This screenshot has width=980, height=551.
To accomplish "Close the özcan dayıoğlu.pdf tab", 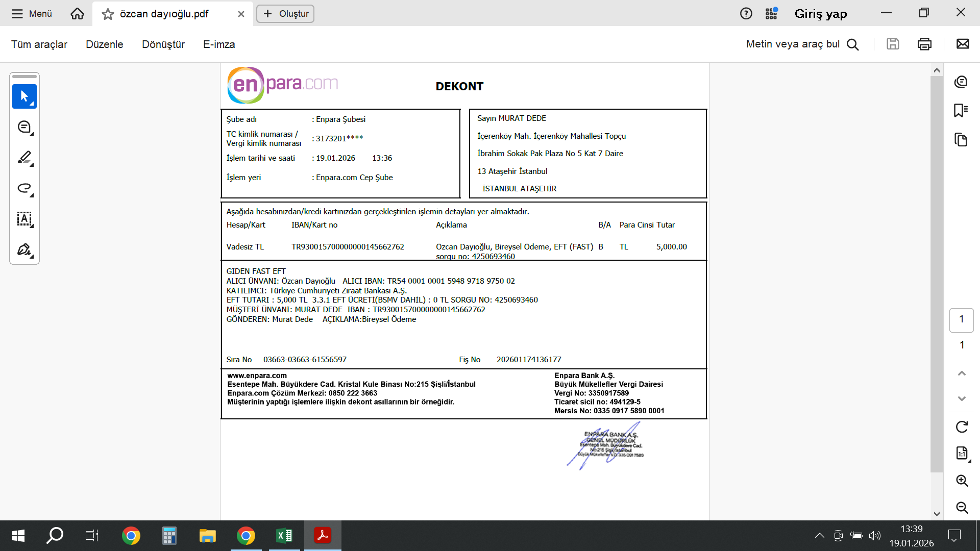I will (241, 14).
